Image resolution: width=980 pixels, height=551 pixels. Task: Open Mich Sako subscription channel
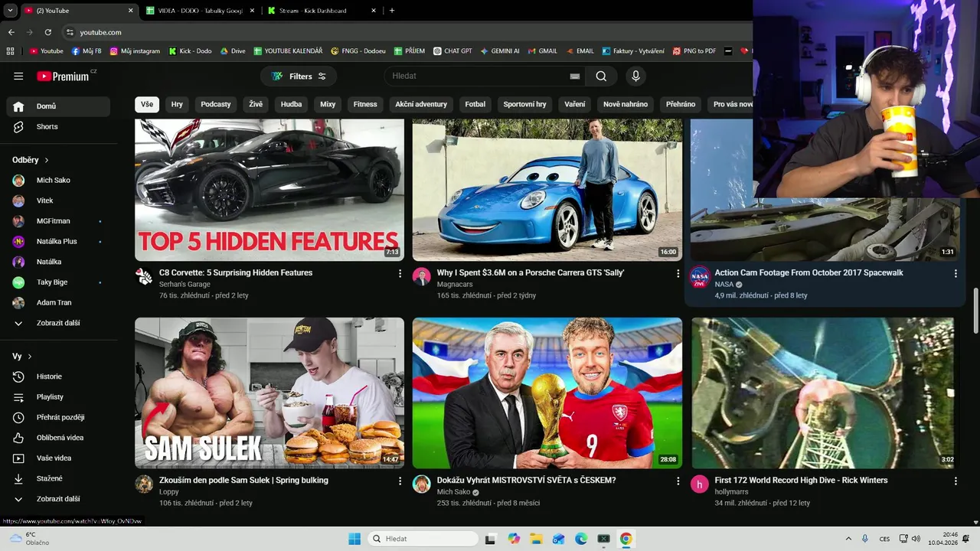[x=58, y=181]
